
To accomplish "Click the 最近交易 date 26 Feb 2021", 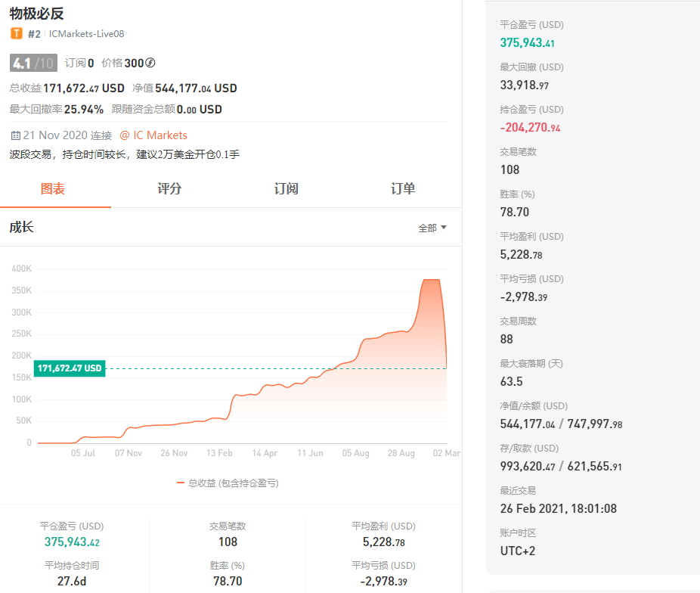I will coord(558,508).
